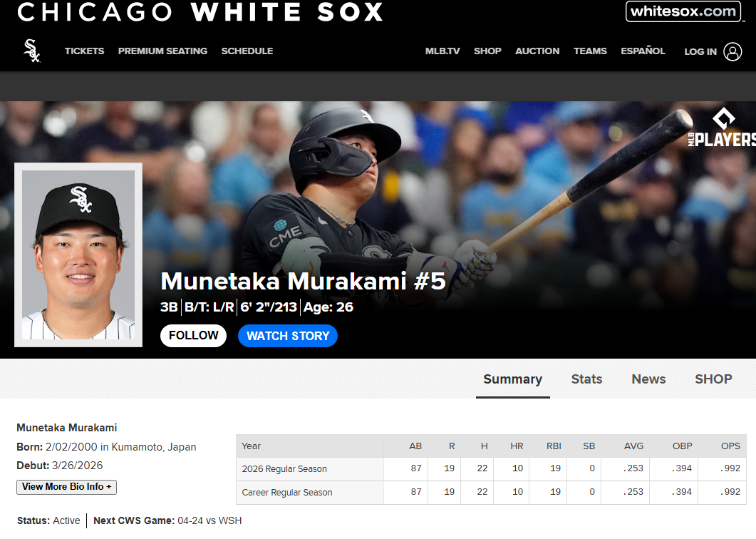Click the White Sox logo icon
756x539 pixels.
[32, 51]
